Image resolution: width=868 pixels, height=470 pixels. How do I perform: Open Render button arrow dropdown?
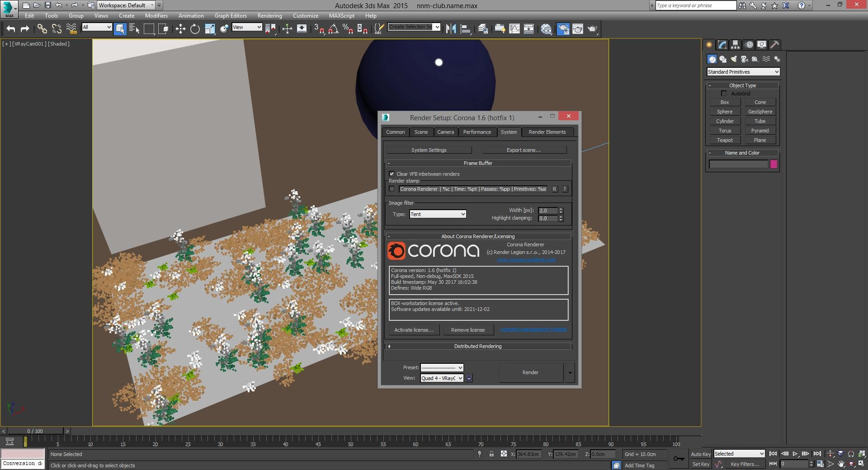tap(570, 373)
